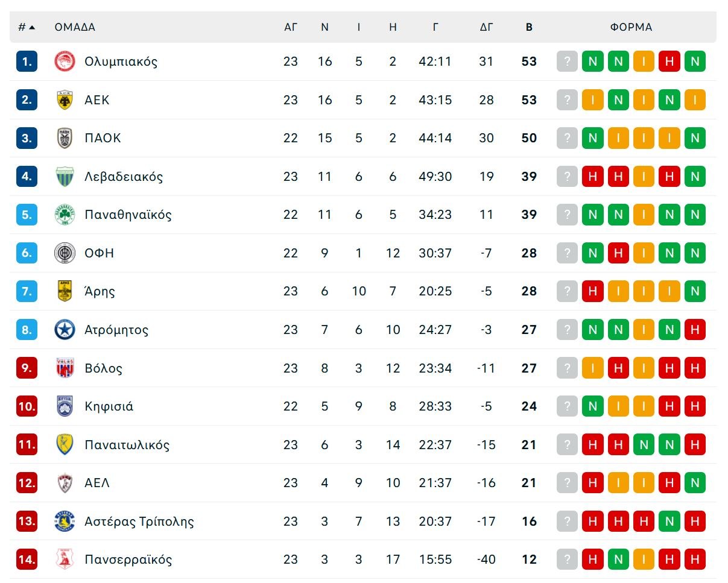Sort standings by the Β points column
This screenshot has width=728, height=583.
(529, 27)
